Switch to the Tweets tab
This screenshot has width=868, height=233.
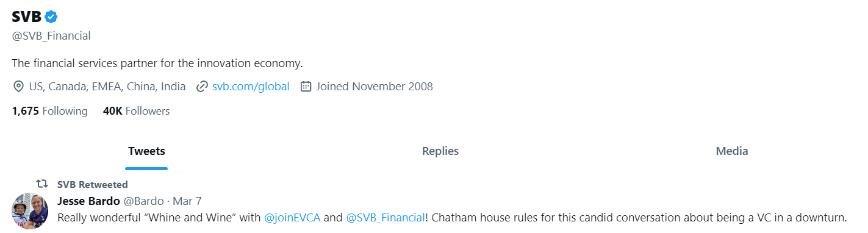click(146, 151)
